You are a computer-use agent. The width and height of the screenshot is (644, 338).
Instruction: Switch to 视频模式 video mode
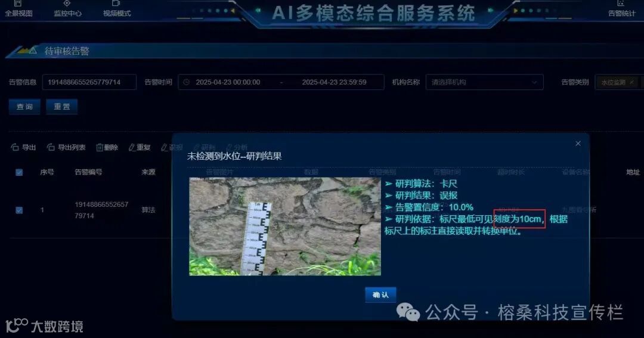(x=117, y=9)
